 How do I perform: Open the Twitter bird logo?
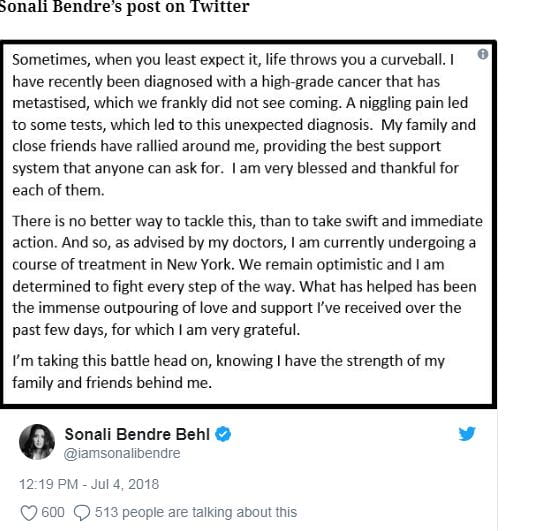coord(467,434)
